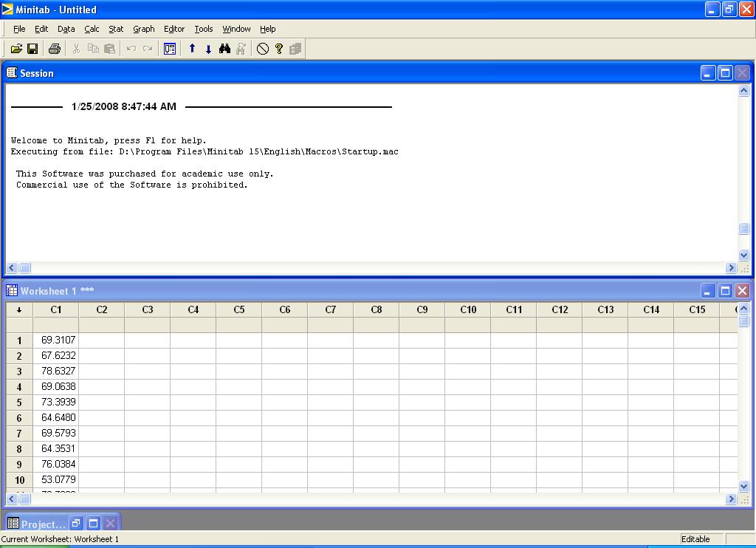Click cell containing 78.6327 in C1
The width and height of the screenshot is (756, 548).
(x=56, y=371)
